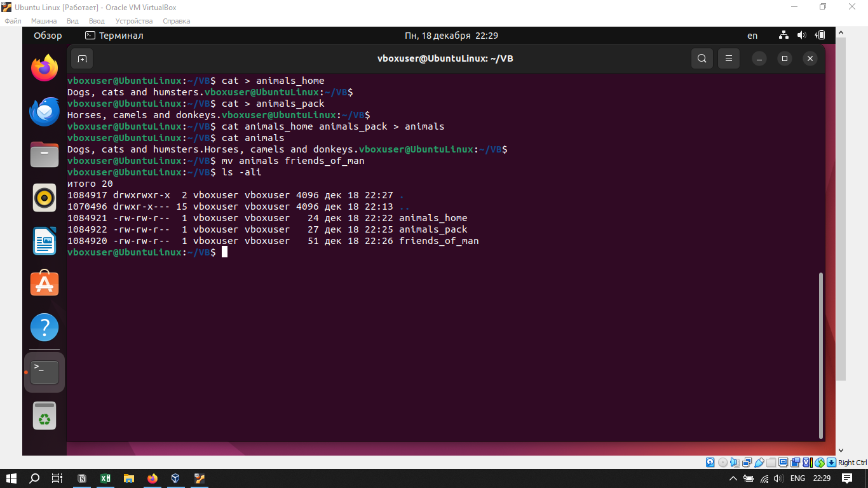Open the Trash icon in dock
This screenshot has height=488, width=868.
click(x=44, y=416)
